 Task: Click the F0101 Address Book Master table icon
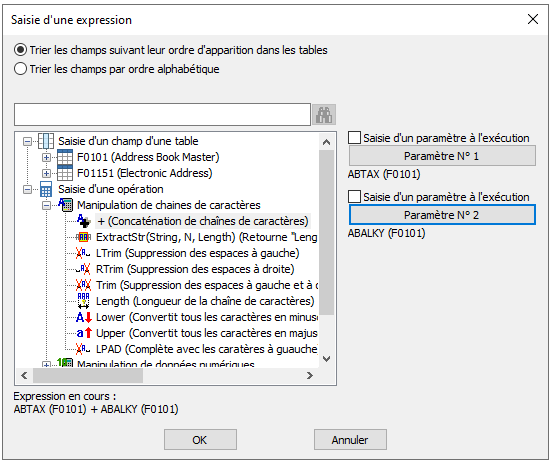tap(65, 157)
